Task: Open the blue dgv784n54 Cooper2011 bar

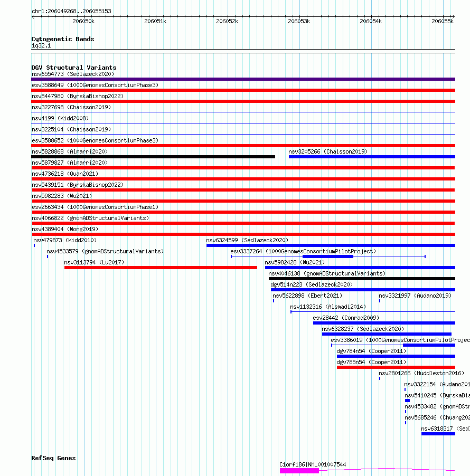Action: pos(396,356)
